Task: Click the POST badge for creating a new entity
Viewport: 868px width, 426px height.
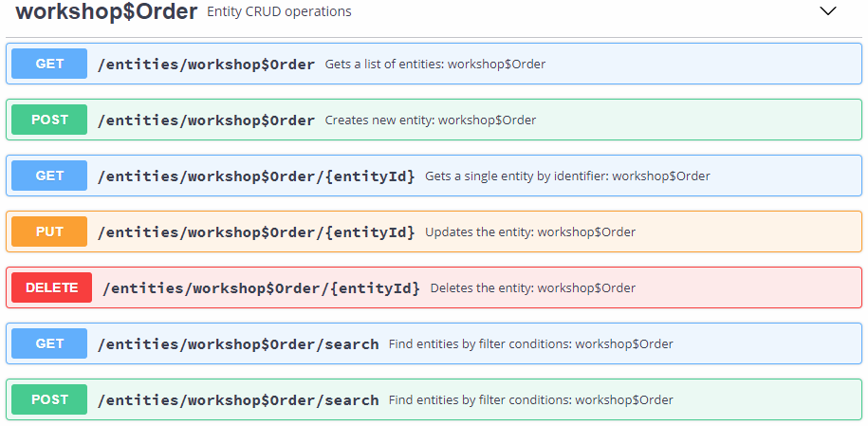Action: (x=49, y=120)
